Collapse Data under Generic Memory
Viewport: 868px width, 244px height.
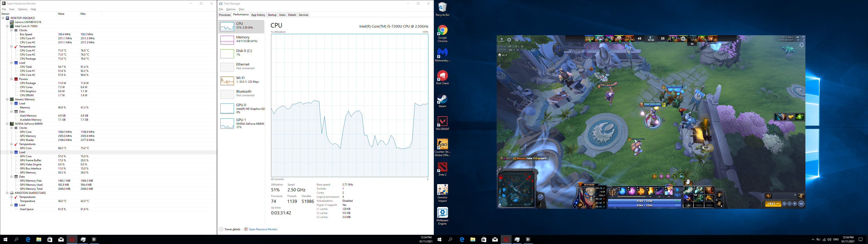[11, 112]
